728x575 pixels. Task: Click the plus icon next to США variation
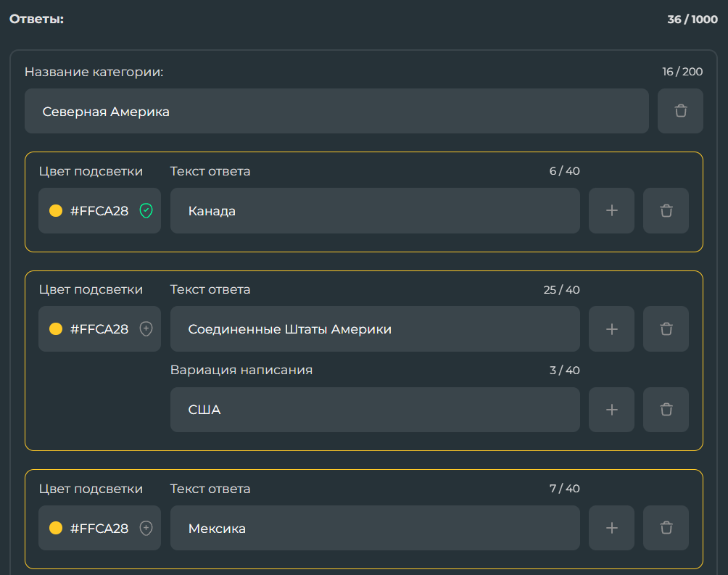tap(611, 410)
